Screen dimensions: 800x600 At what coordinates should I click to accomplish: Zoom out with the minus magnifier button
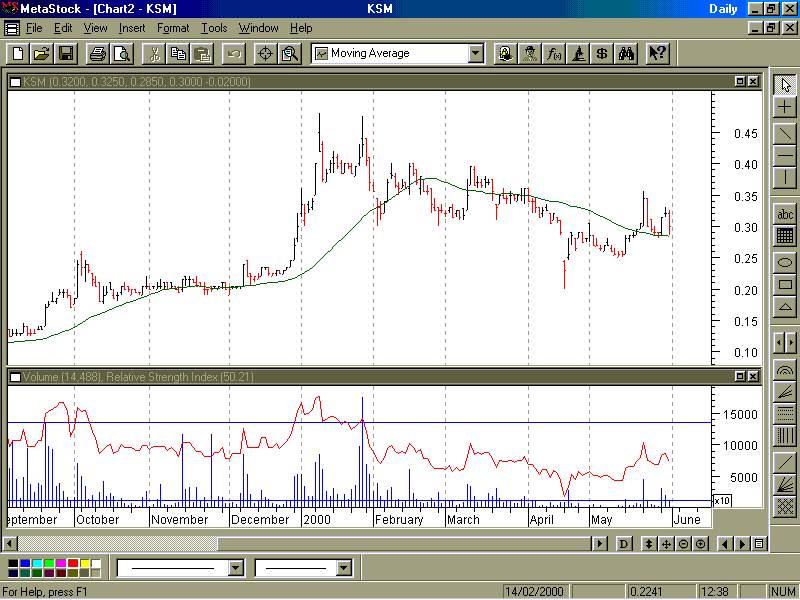pyautogui.click(x=684, y=544)
